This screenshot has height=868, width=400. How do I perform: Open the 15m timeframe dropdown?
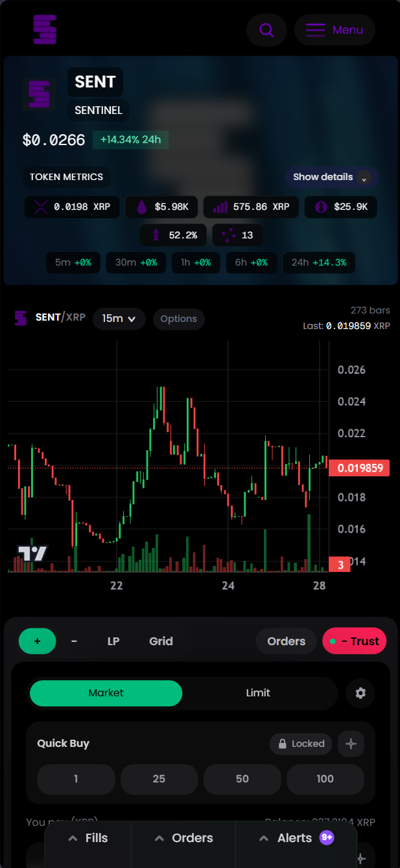[119, 319]
